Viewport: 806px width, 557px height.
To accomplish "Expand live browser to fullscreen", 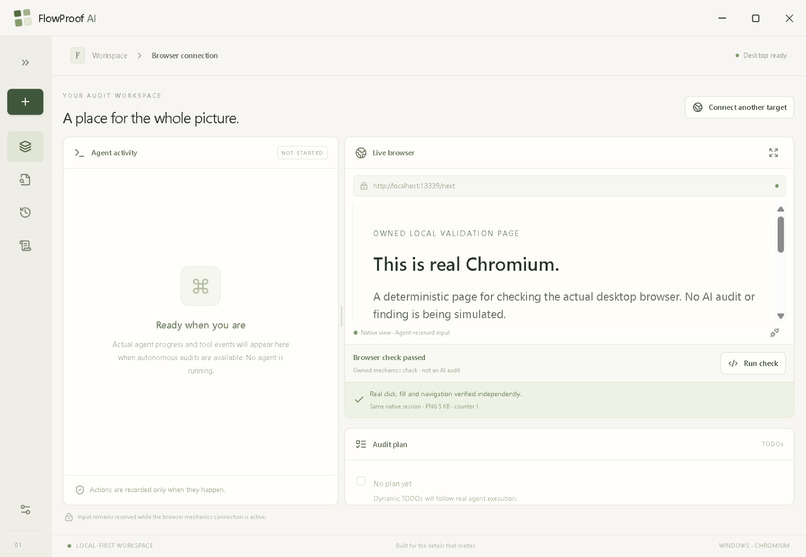I will tap(773, 153).
